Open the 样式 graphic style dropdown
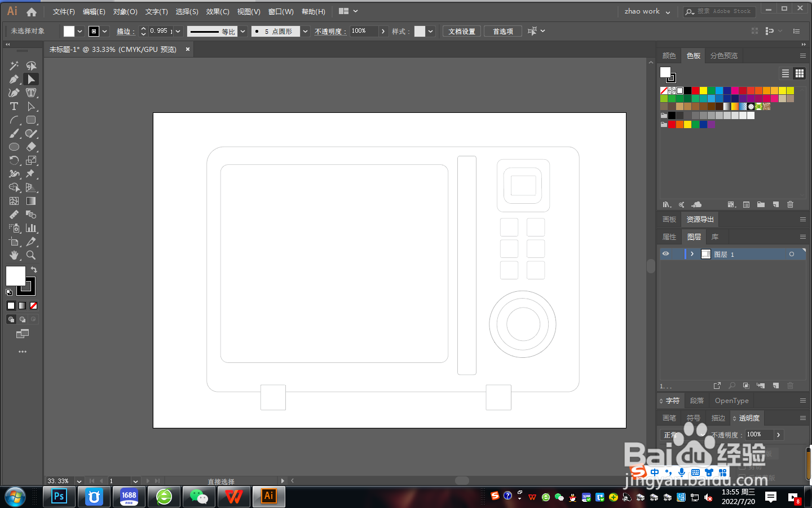The height and width of the screenshot is (508, 812). point(431,32)
